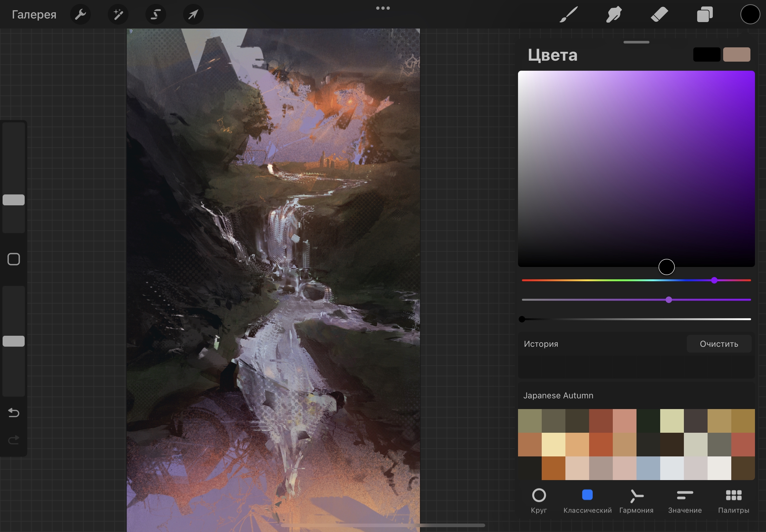Open the Палитры tab
The image size is (766, 532).
click(733, 500)
